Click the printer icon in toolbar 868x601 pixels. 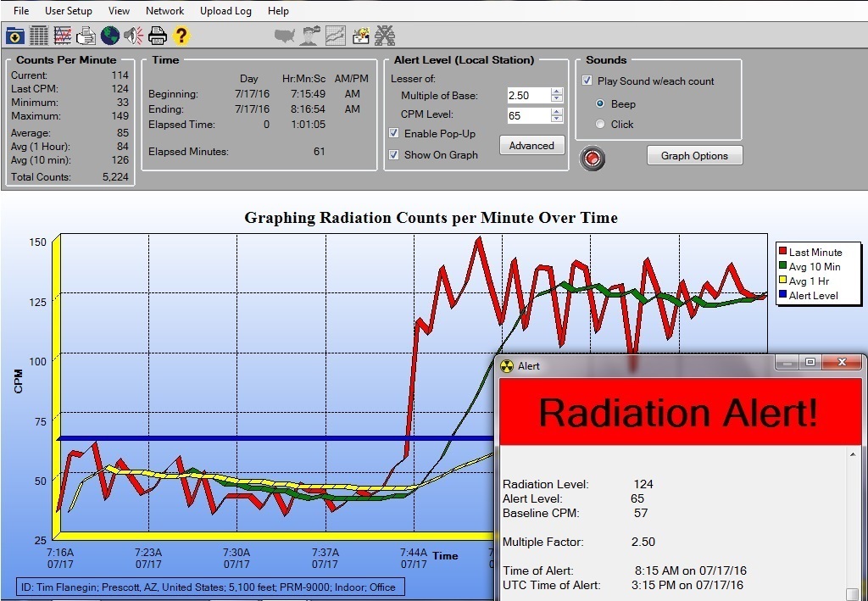(157, 36)
